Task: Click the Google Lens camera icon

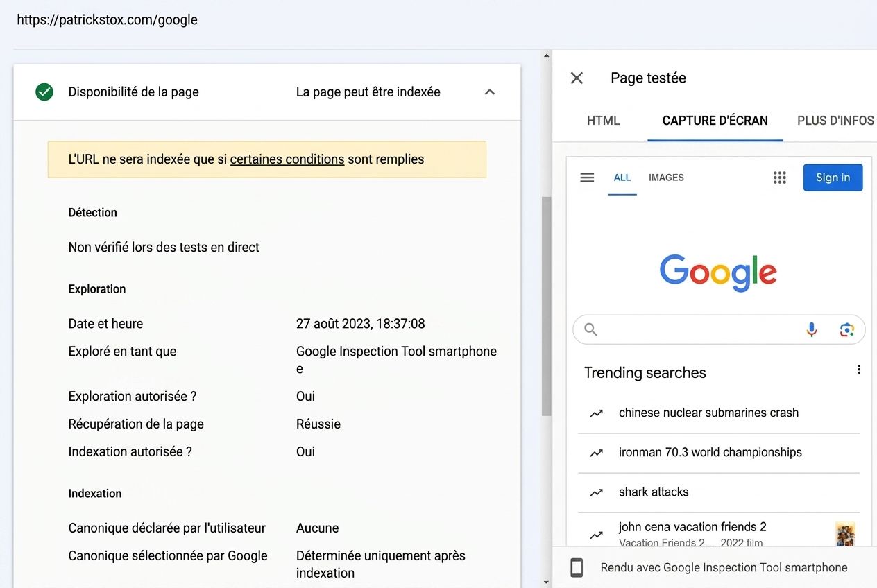Action: pos(846,330)
